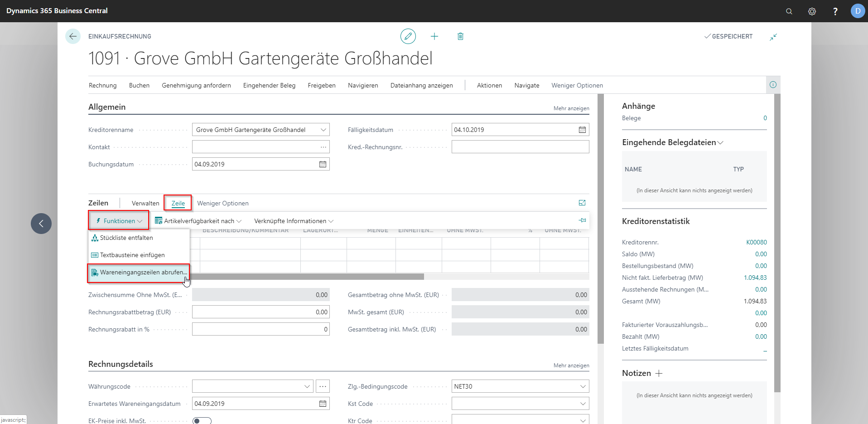Click Mehr anzeigen in Rechnungsdetails

tap(571, 366)
